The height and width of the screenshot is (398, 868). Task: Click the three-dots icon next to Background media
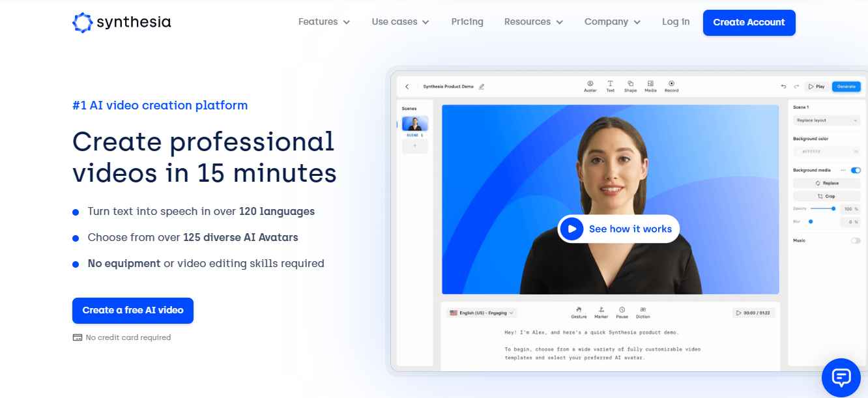[x=843, y=170]
